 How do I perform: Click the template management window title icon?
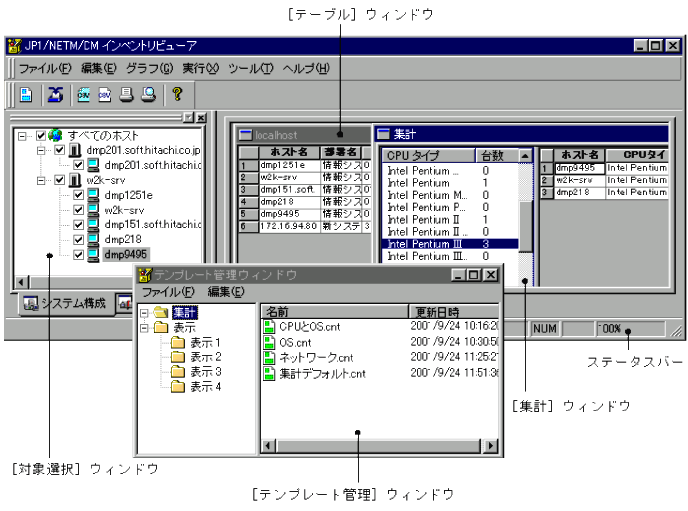point(145,275)
